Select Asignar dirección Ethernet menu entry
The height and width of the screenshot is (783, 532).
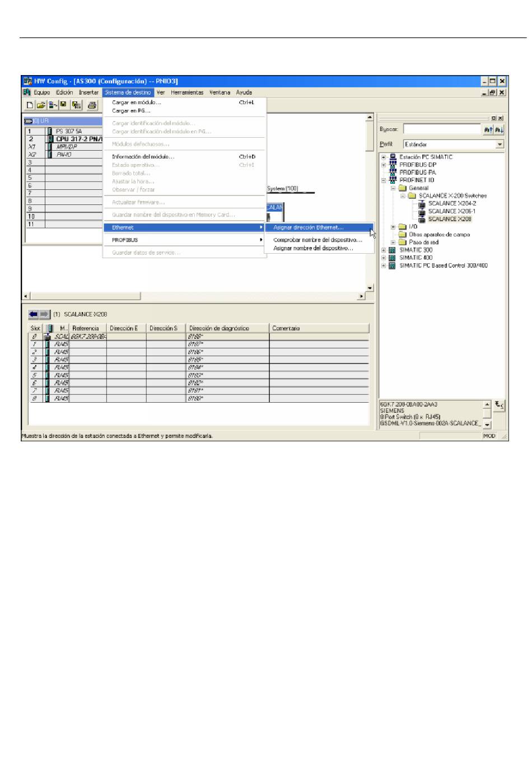click(319, 227)
